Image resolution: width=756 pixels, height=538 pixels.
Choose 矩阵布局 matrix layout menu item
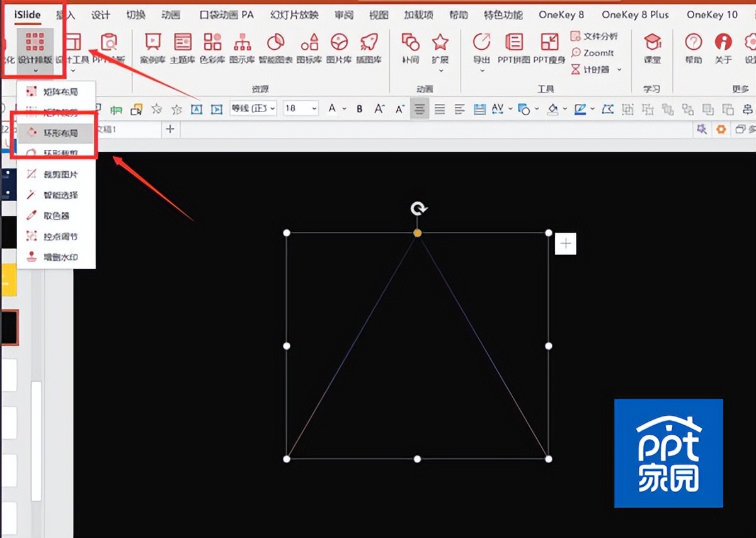point(56,92)
